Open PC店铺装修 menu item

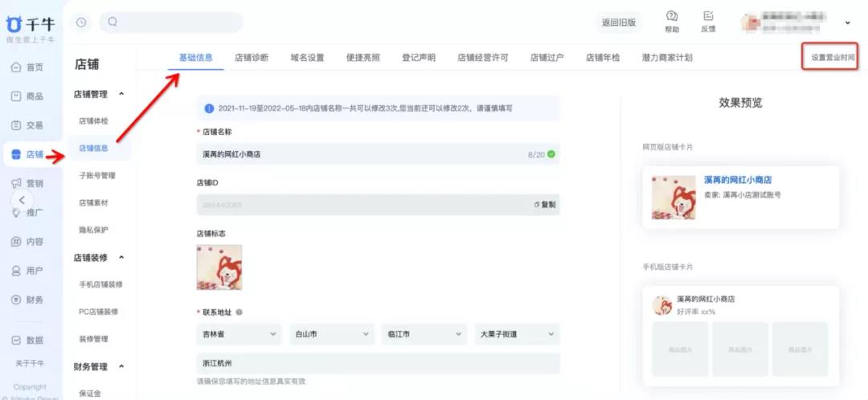[x=99, y=312]
